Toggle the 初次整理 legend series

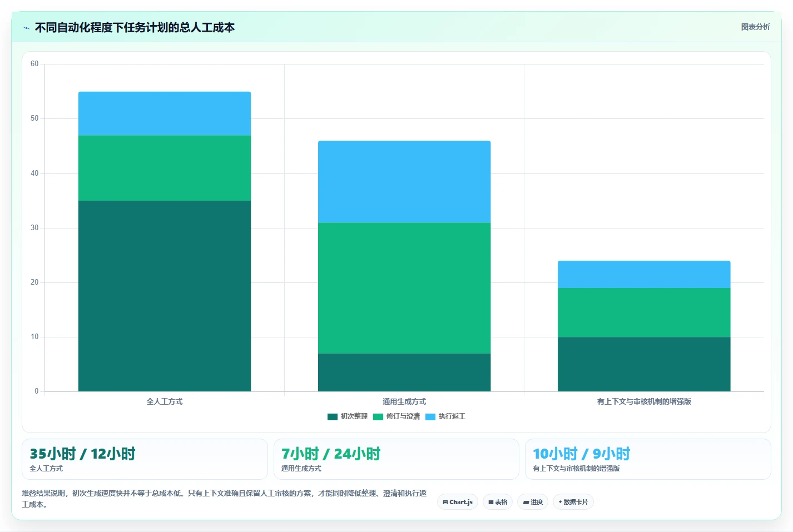[348, 416]
